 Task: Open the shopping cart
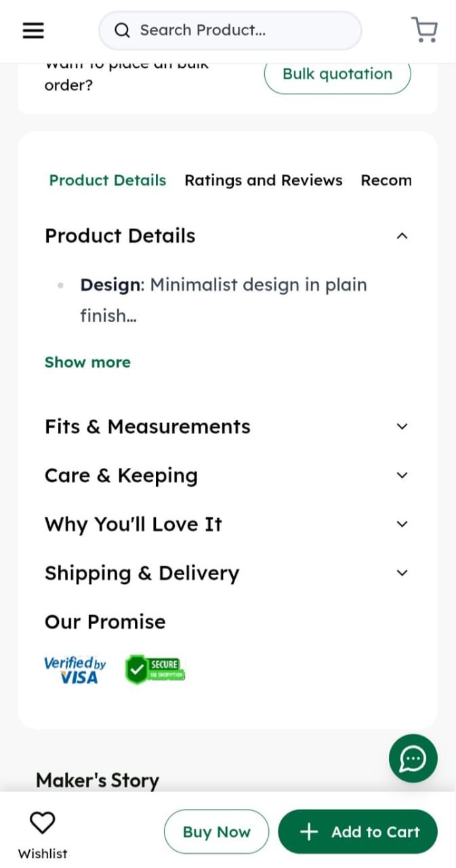pyautogui.click(x=424, y=30)
